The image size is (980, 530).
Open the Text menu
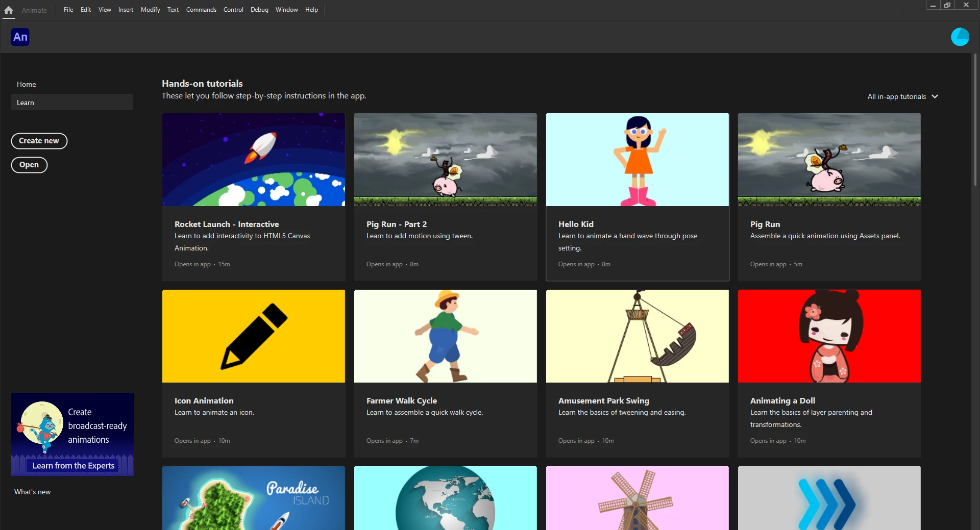[x=173, y=10]
